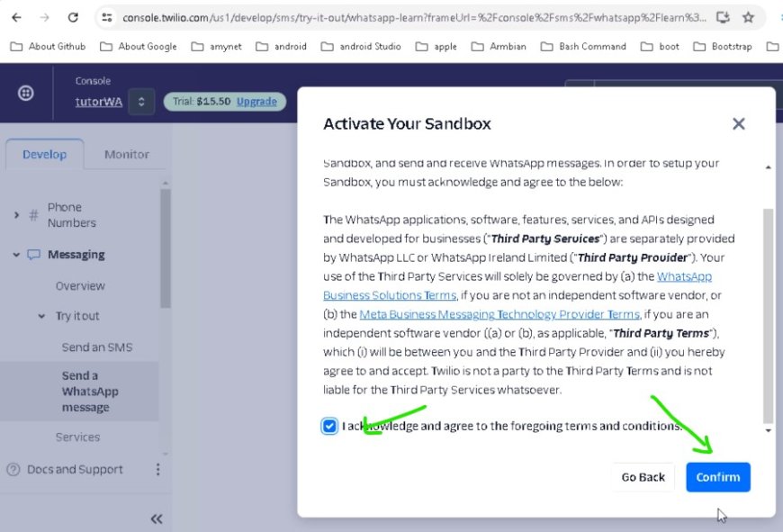Open the android Studio bookmark folder

tap(361, 47)
